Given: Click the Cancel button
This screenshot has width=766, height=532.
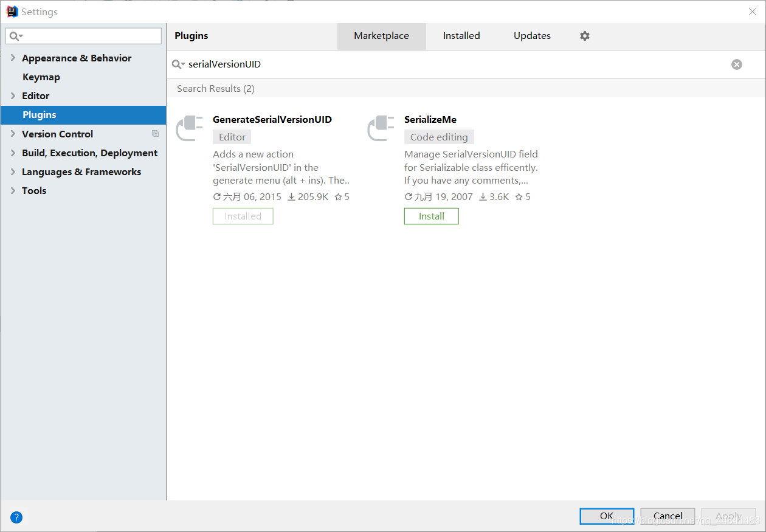Looking at the screenshot, I should [x=668, y=516].
